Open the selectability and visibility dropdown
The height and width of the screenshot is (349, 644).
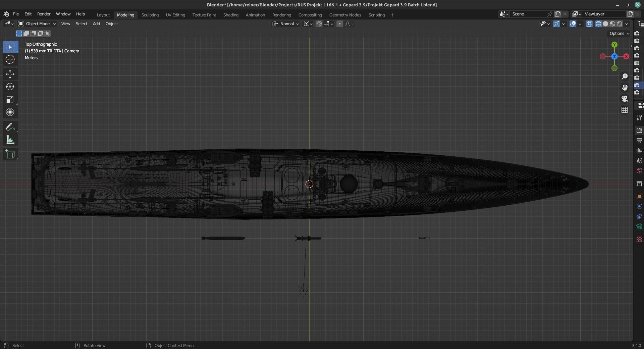point(545,24)
